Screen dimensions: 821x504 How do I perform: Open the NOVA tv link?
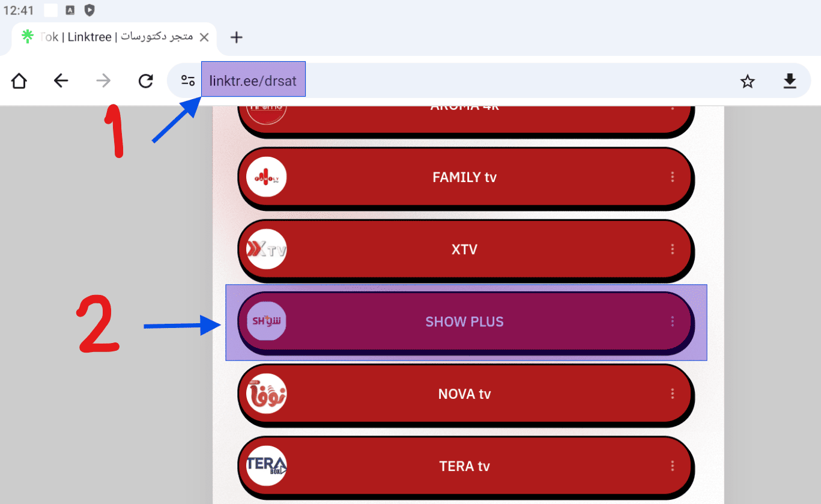tap(464, 394)
